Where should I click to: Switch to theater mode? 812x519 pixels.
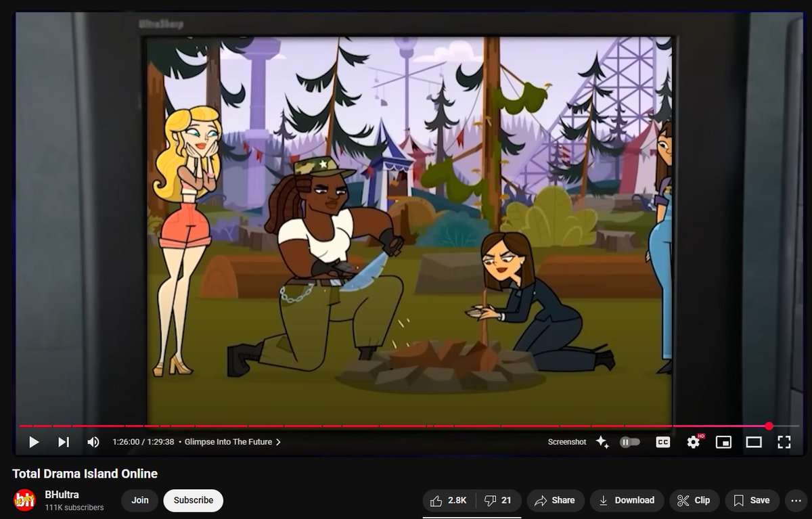[x=754, y=442]
